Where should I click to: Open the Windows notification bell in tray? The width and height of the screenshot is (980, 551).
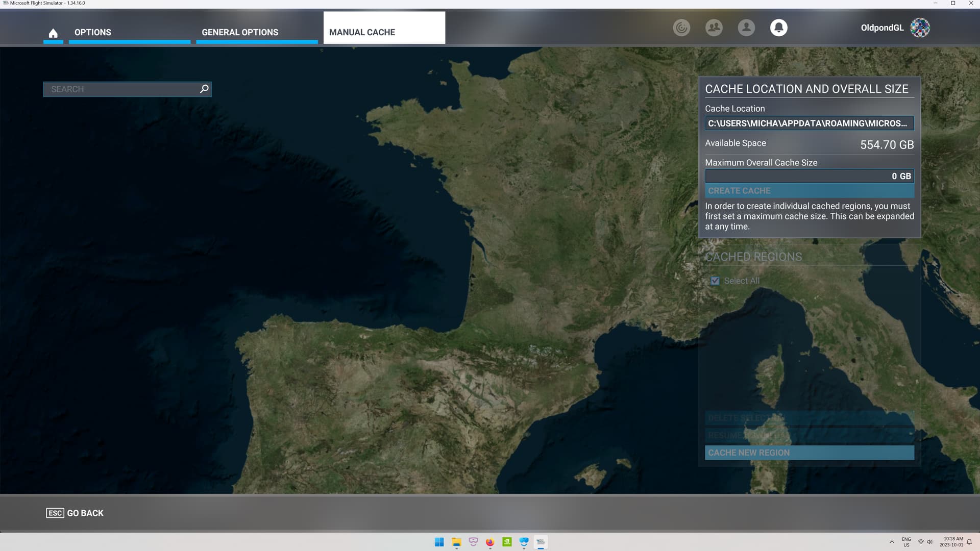click(x=969, y=542)
